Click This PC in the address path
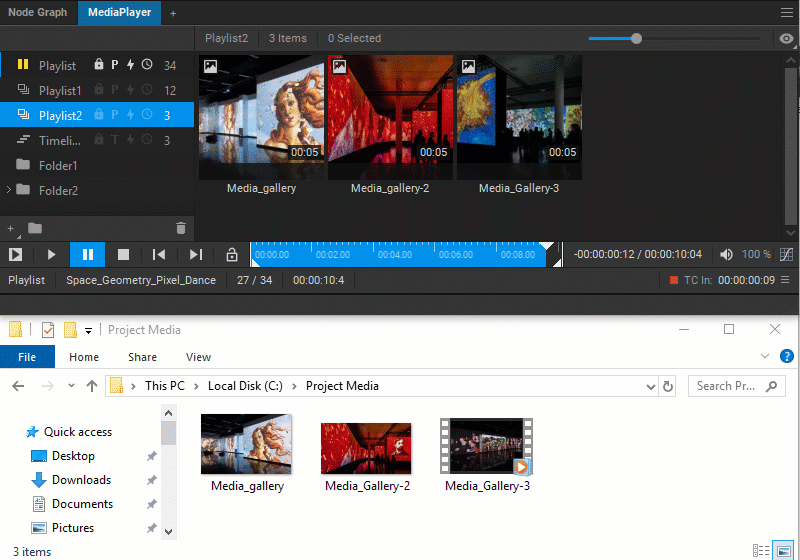Screen dimensions: 800x560 (x=165, y=386)
